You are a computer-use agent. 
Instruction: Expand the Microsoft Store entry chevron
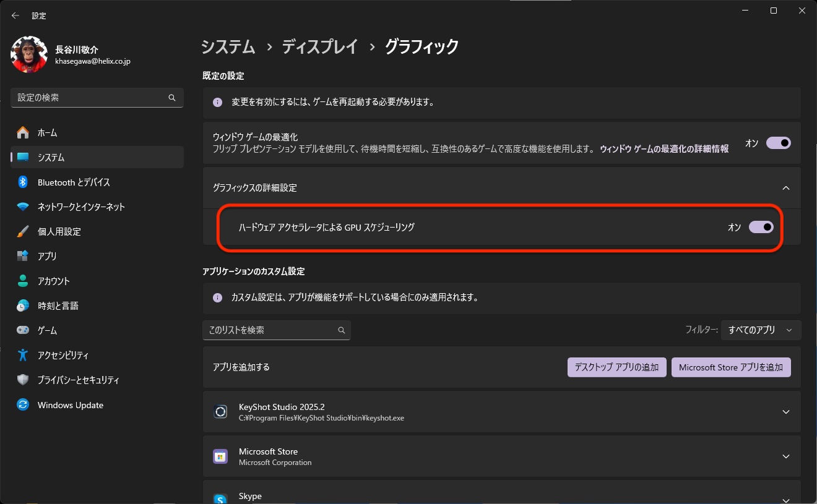[785, 456]
